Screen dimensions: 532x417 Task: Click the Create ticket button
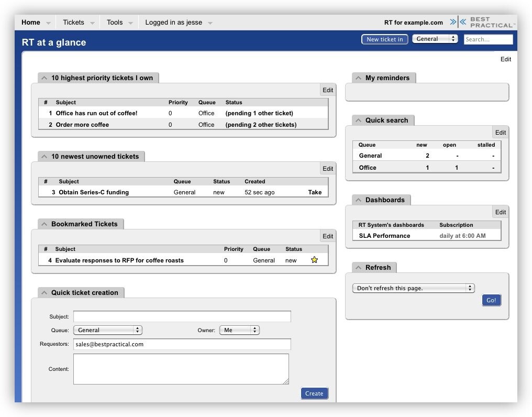click(x=314, y=393)
